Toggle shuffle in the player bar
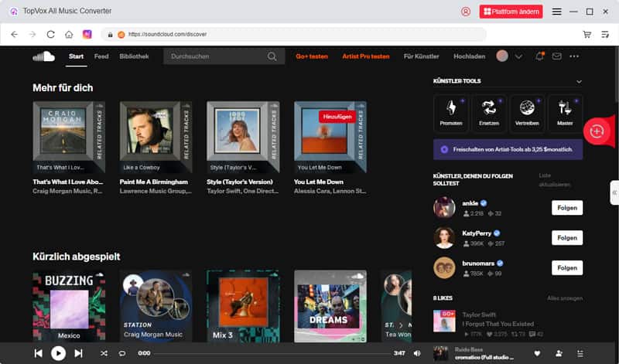This screenshot has height=364, width=619. pyautogui.click(x=104, y=353)
